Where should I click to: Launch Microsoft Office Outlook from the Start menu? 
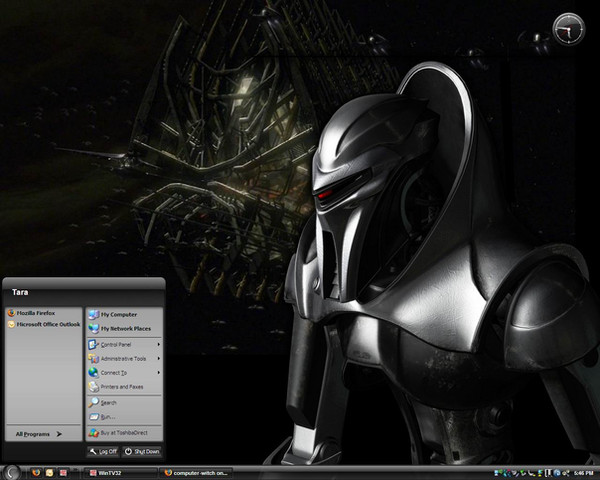coord(48,325)
